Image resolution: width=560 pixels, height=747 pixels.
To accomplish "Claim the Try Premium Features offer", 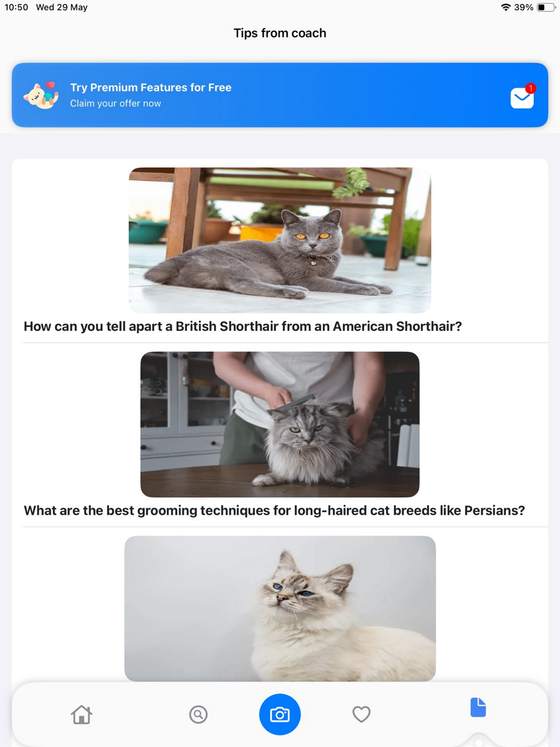I will point(280,95).
